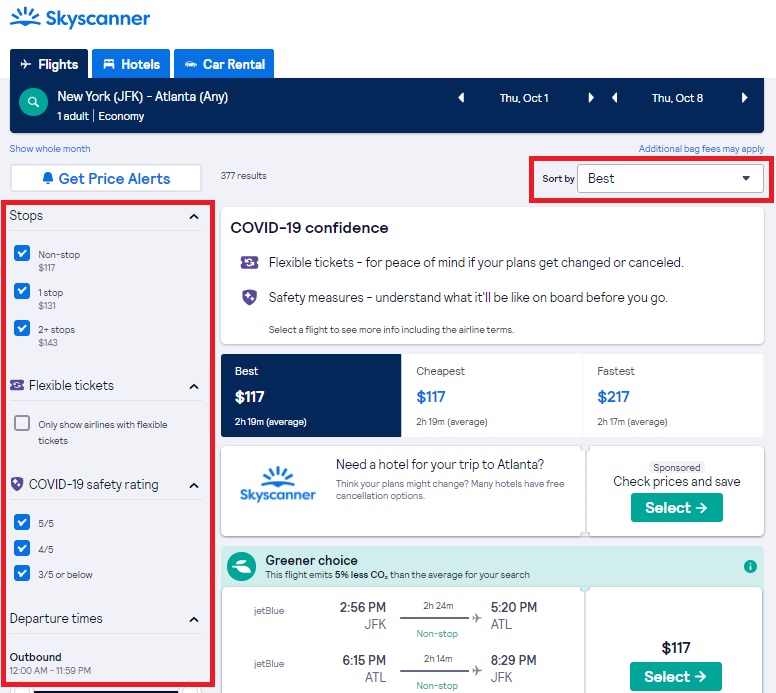Screen dimensions: 776x693
Task: Click the bell icon in Get Price Alerts
Action: tap(48, 178)
